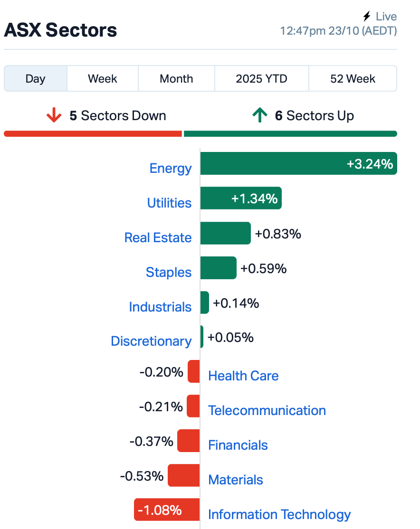Open the 52 Week tab
Viewport: 420px width, 529px height.
(x=353, y=78)
